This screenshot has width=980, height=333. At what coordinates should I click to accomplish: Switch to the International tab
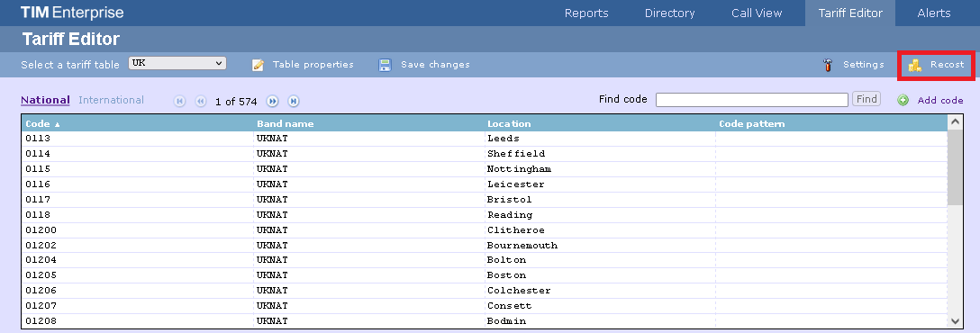click(112, 100)
